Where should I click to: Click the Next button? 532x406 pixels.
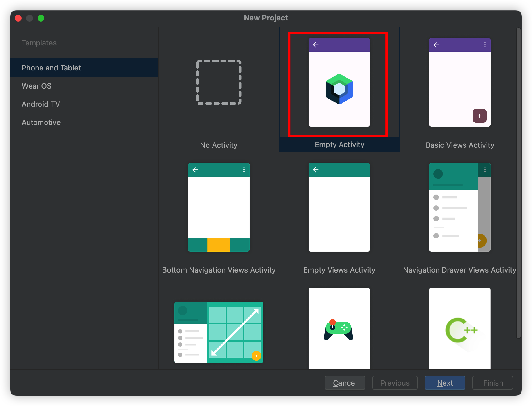[445, 383]
